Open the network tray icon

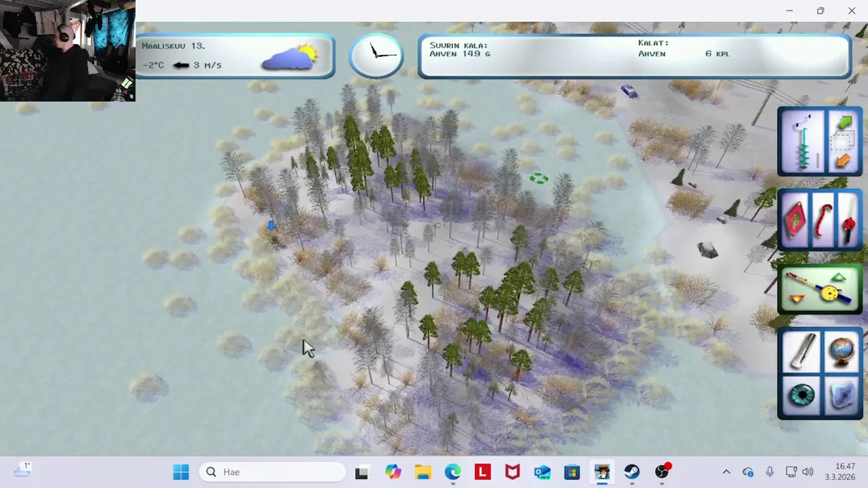tap(791, 472)
